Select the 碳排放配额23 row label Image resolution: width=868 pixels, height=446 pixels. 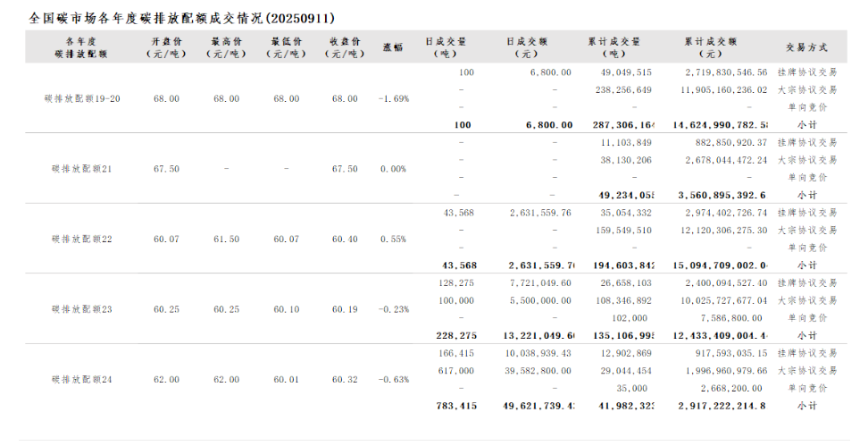point(82,309)
